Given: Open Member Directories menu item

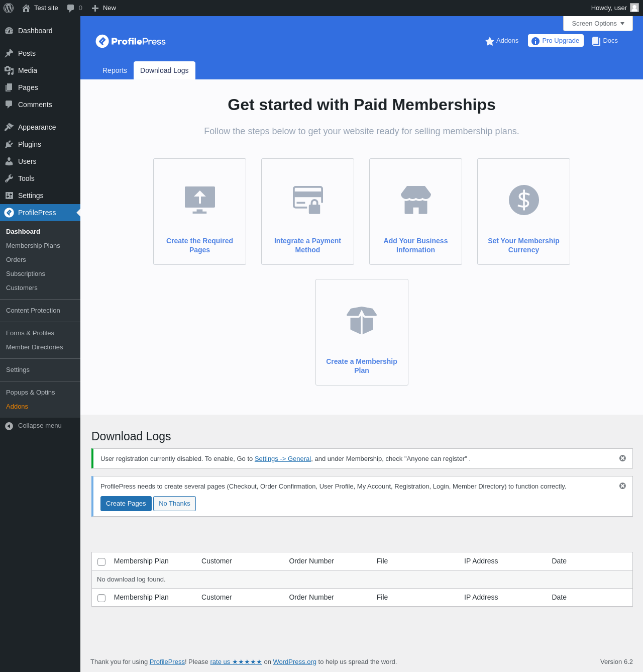Looking at the screenshot, I should (x=35, y=347).
